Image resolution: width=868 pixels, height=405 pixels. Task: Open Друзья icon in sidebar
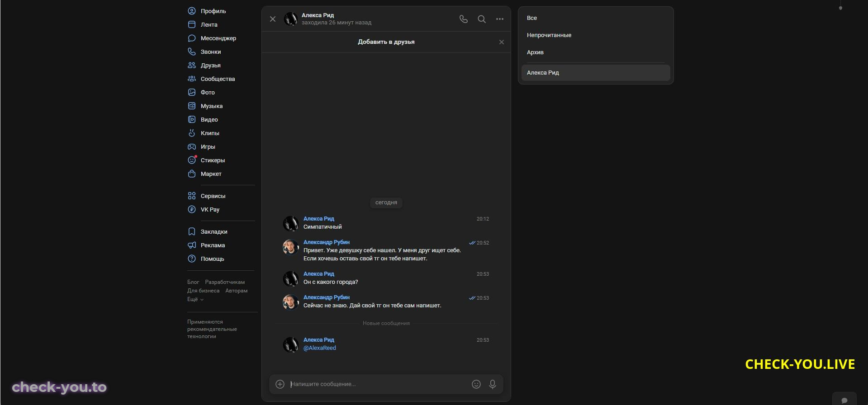192,65
